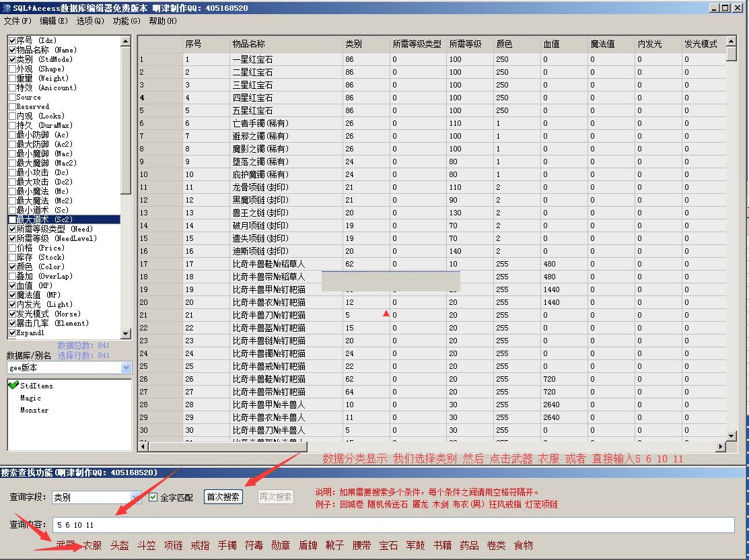Click the green checkmark beside StdItems

[13, 385]
